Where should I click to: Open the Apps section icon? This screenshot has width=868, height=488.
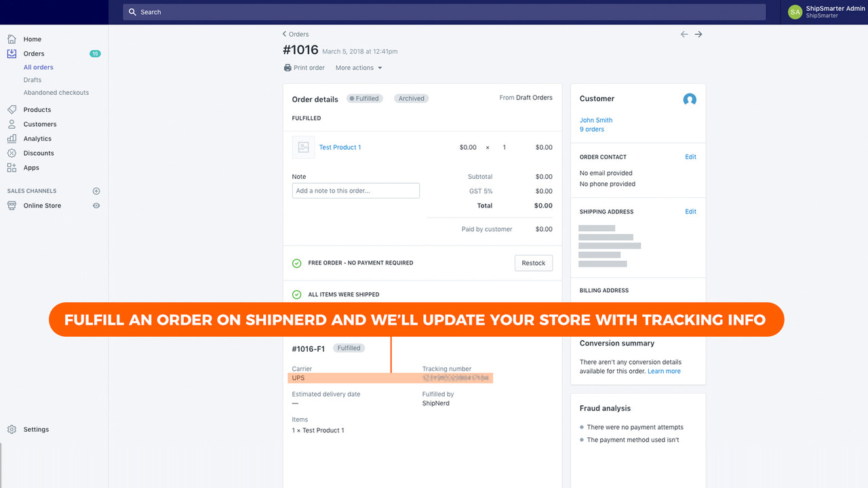point(13,167)
